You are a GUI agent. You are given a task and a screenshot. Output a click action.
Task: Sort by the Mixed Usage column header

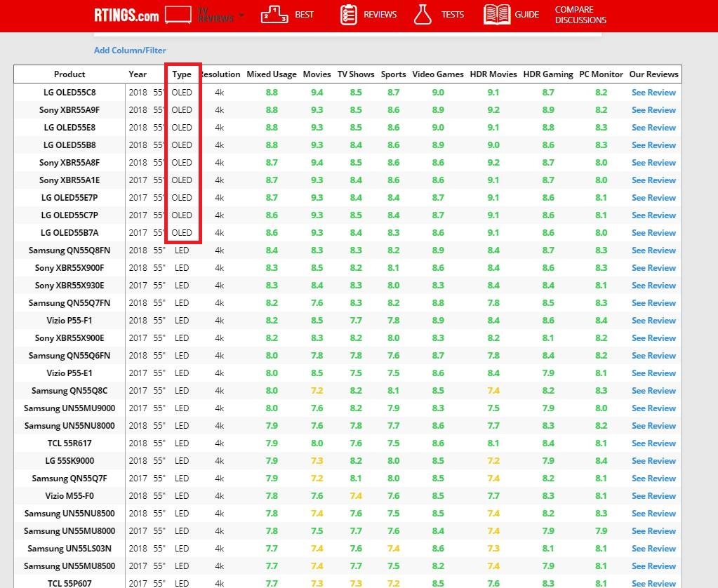pyautogui.click(x=272, y=74)
